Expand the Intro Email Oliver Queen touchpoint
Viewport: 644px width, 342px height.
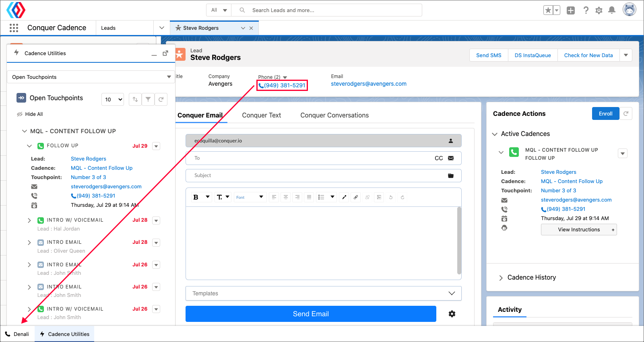click(29, 243)
